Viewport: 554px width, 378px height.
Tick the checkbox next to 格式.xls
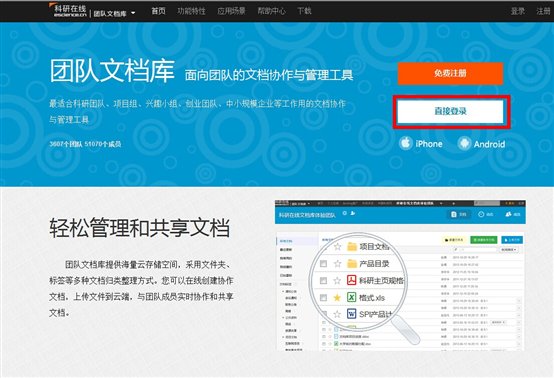[x=323, y=298]
